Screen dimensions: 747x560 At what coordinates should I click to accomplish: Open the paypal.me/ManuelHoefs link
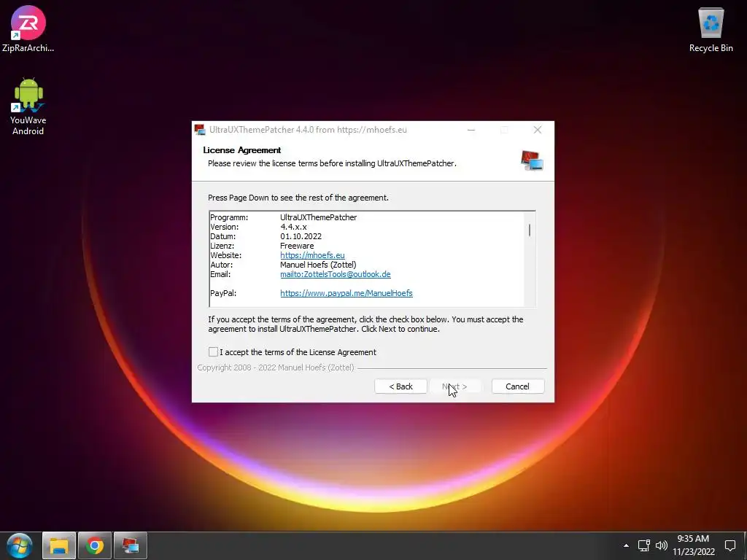(x=347, y=293)
